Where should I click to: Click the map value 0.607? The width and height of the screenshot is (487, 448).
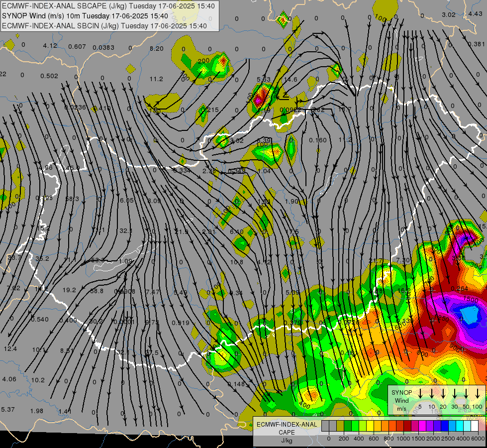pos(77,47)
